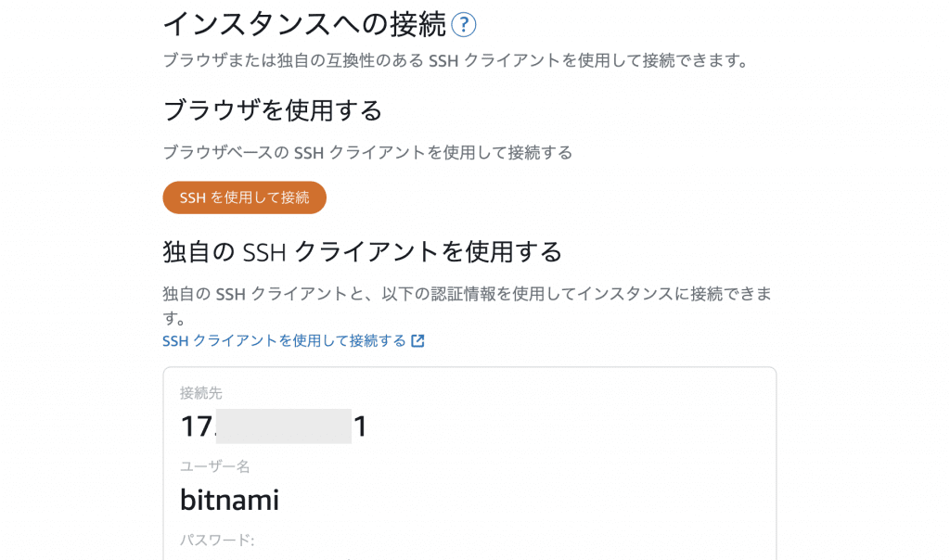Click the gray redacted box in IP address
This screenshot has width=950, height=560.
point(284,426)
